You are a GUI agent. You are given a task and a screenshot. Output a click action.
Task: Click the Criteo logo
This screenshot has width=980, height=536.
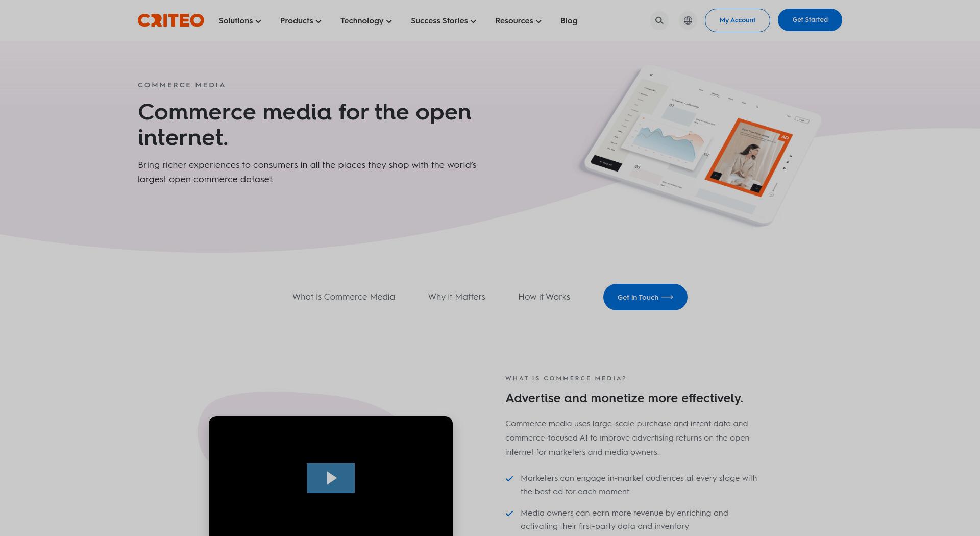pyautogui.click(x=171, y=20)
